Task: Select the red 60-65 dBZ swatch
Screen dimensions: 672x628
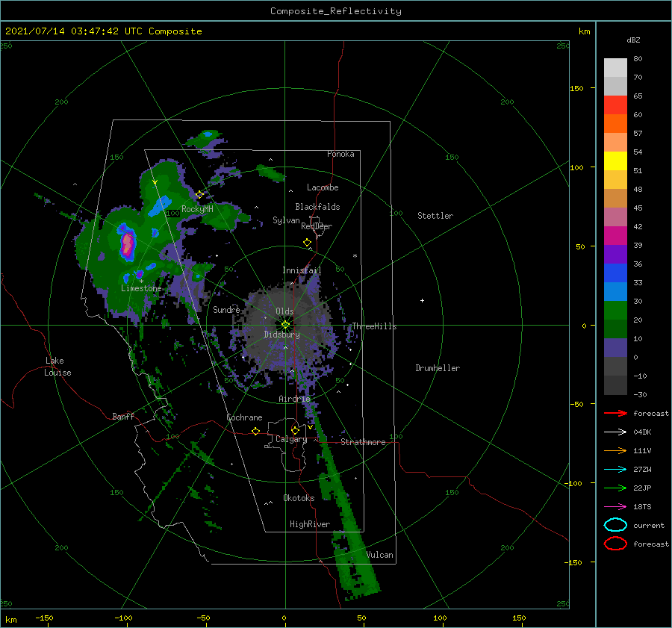Action: click(x=615, y=105)
